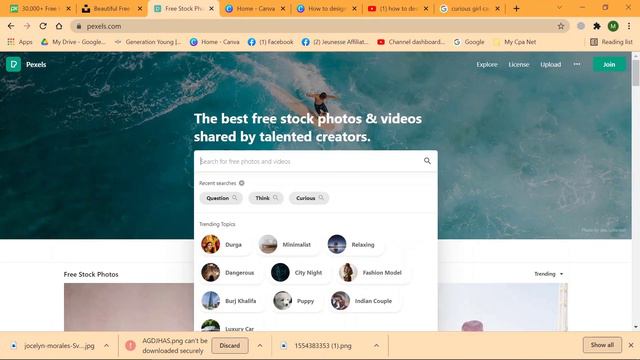This screenshot has width=640, height=360.
Task: Close the downloads bar
Action: coord(631,345)
